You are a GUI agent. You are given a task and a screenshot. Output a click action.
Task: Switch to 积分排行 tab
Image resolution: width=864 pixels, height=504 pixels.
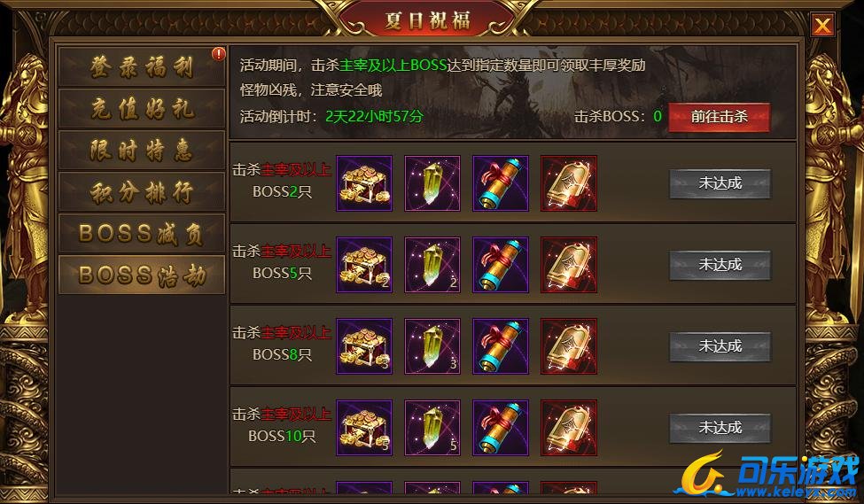coord(142,191)
